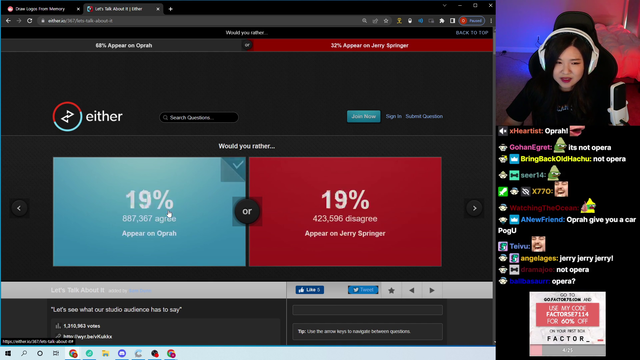Click the green Chrome-like taskbar icon
640x360 pixels.
coord(89,353)
